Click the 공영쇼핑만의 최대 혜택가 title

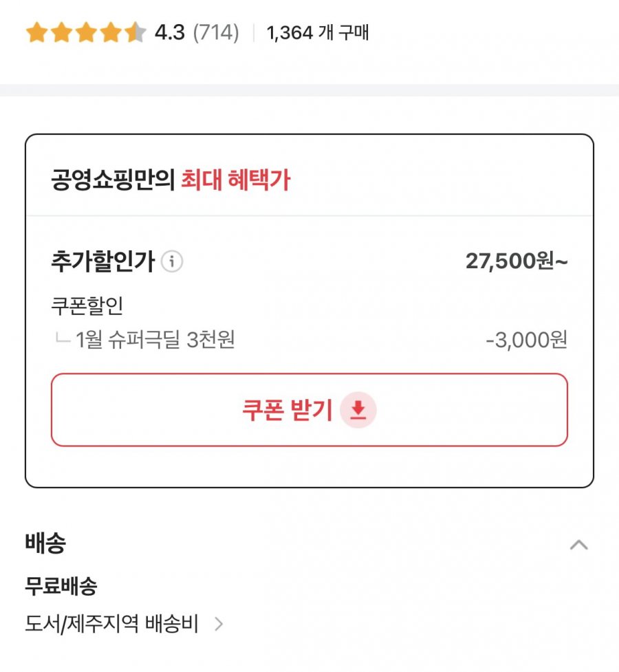click(x=171, y=180)
